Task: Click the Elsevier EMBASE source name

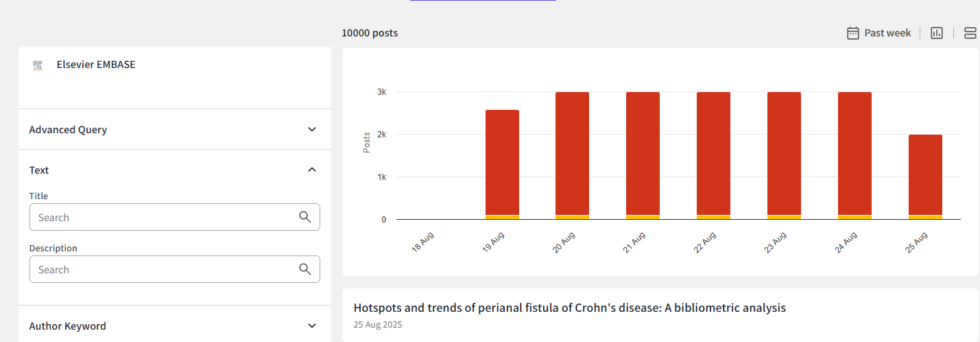Action: (96, 65)
